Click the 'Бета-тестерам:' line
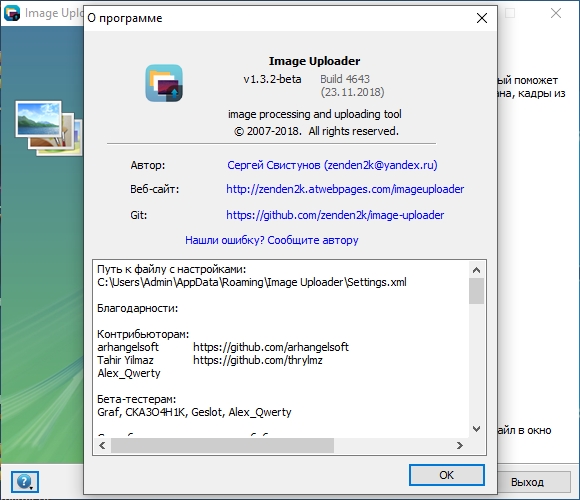 [x=136, y=399]
